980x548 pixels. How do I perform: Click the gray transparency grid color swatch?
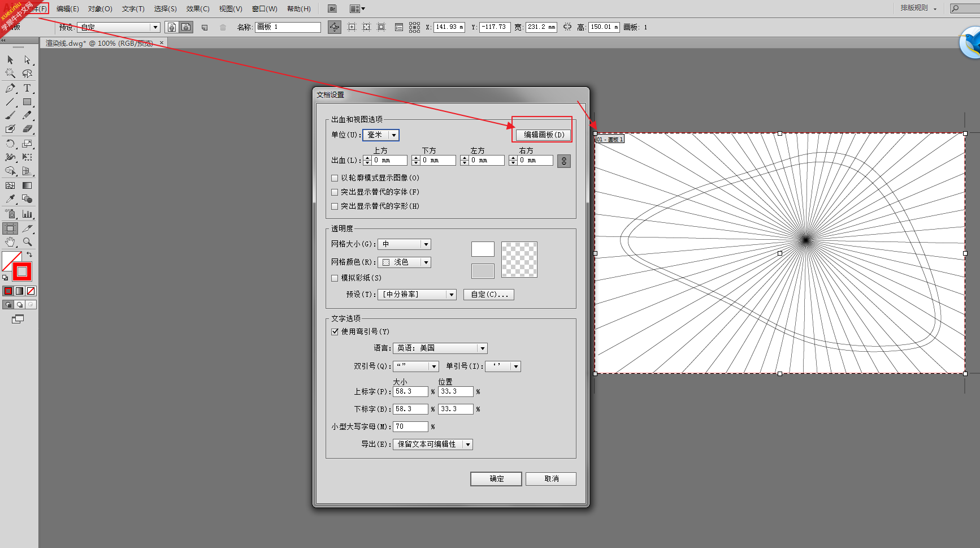pyautogui.click(x=483, y=271)
